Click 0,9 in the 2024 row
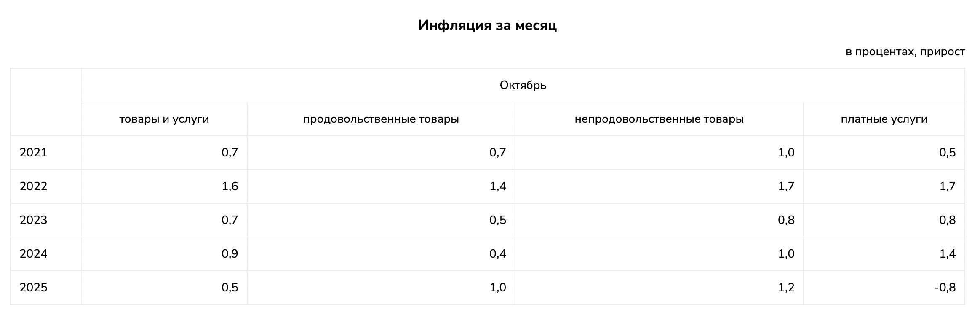 click(230, 254)
